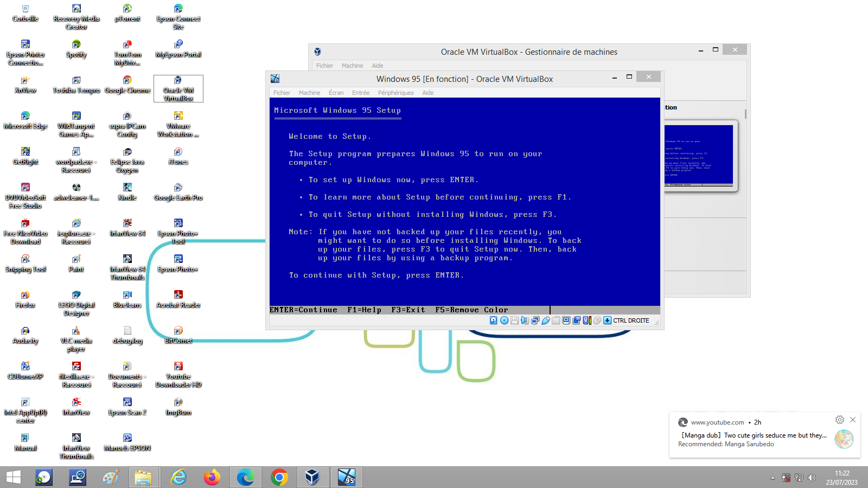The image size is (868, 488).
Task: Select the BitComet desktop icon
Action: coord(178,336)
